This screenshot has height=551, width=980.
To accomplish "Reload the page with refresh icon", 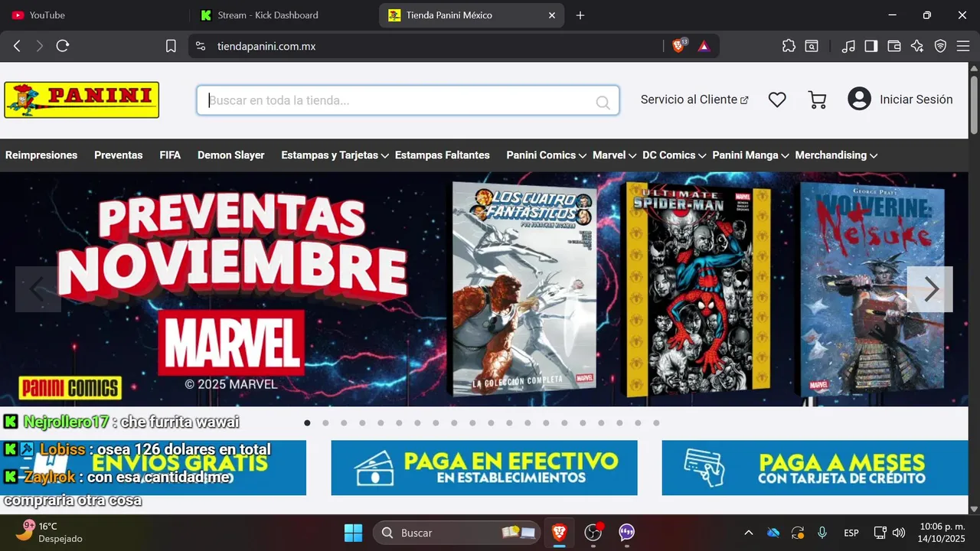I will click(63, 46).
